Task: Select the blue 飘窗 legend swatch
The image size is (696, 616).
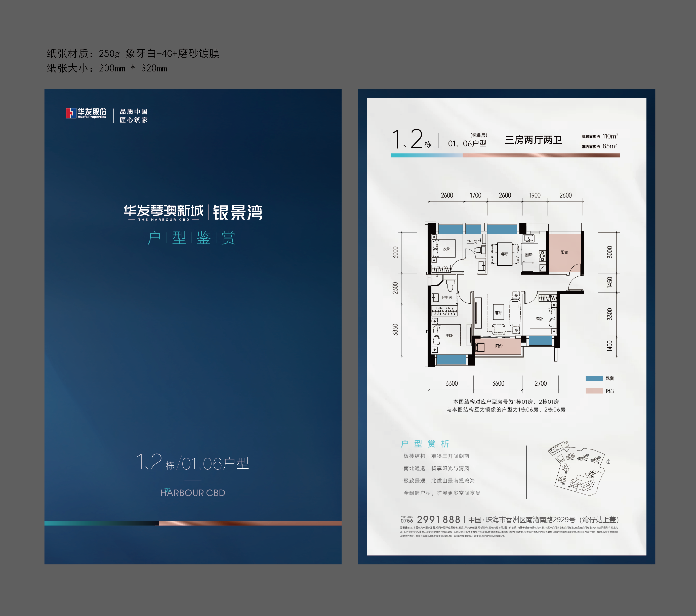Action: coord(594,378)
